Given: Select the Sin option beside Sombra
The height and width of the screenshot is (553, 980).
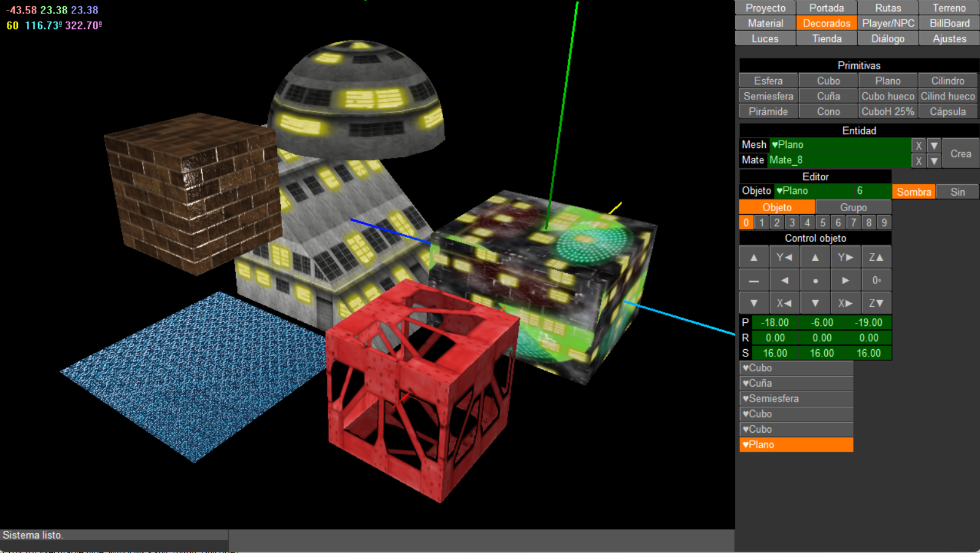Looking at the screenshot, I should [x=957, y=192].
